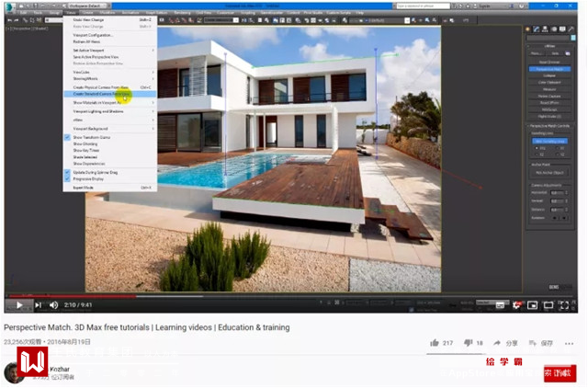Expand Viewport Lighting and Shadows submenu
Screen dimensions: 588x389
point(110,111)
